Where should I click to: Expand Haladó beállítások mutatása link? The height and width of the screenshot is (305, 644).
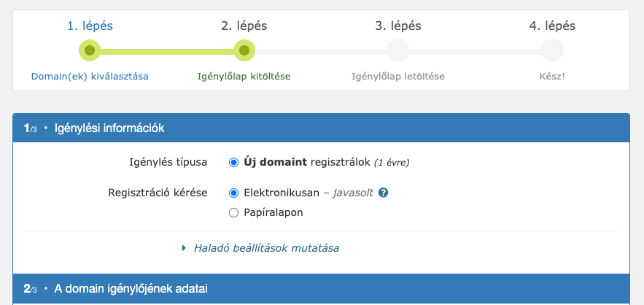(266, 248)
